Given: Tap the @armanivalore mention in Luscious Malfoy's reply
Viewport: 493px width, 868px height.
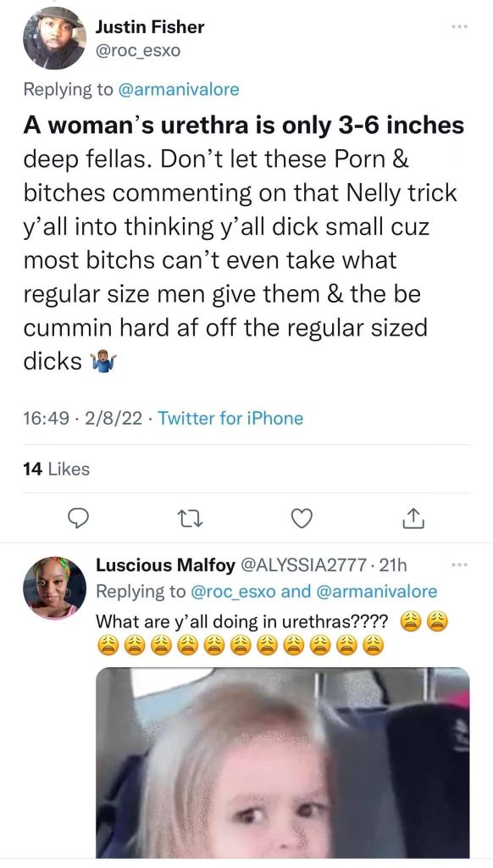Looking at the screenshot, I should [376, 591].
